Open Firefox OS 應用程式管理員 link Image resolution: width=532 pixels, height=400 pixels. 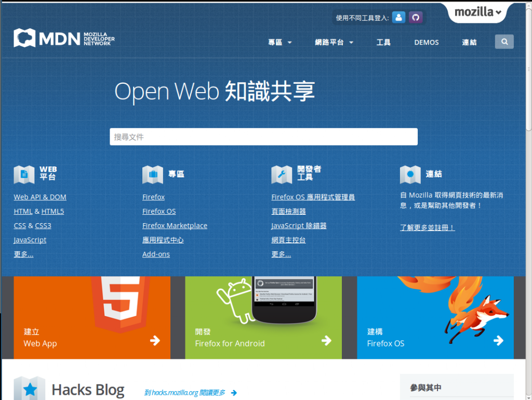point(313,197)
